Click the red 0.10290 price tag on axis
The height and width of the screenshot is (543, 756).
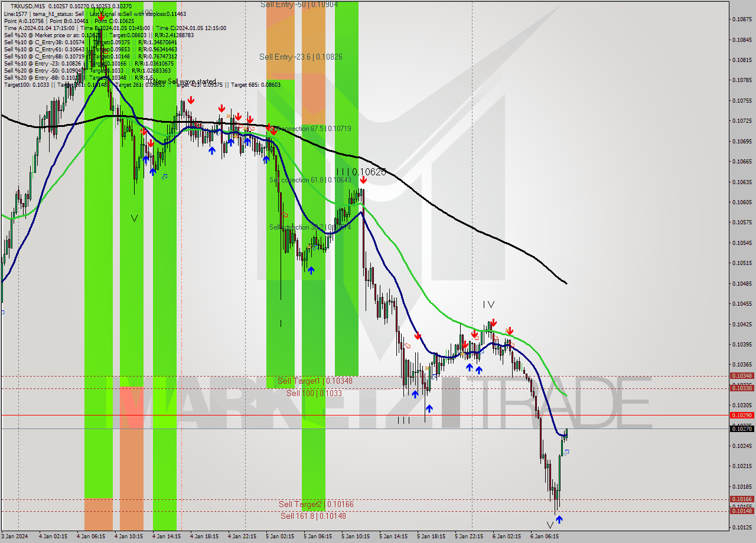pos(742,415)
